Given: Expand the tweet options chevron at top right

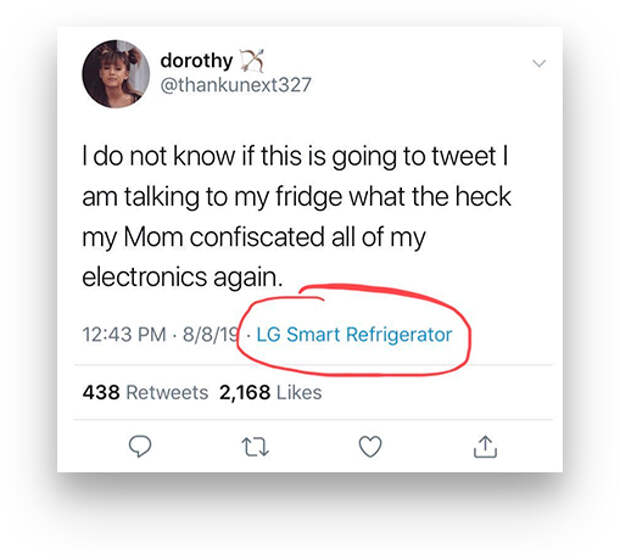Looking at the screenshot, I should pyautogui.click(x=539, y=63).
